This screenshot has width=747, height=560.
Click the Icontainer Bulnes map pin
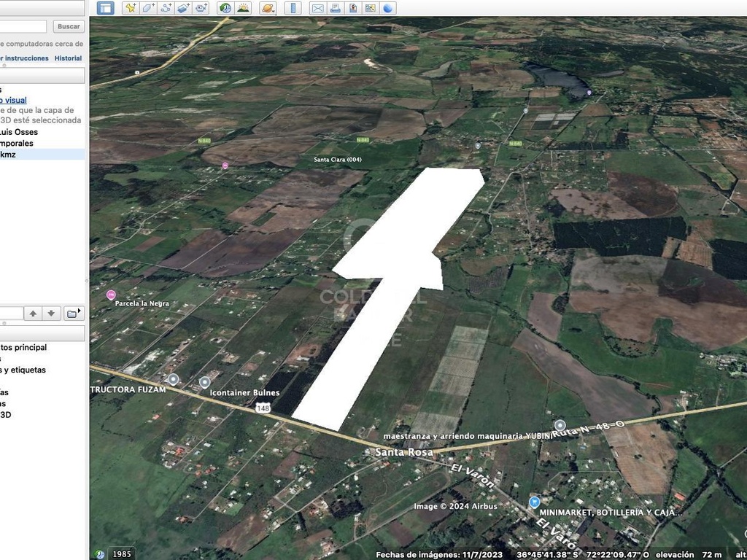(205, 382)
